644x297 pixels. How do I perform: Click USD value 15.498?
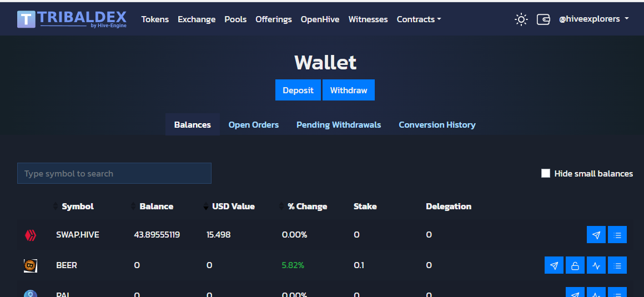219,235
